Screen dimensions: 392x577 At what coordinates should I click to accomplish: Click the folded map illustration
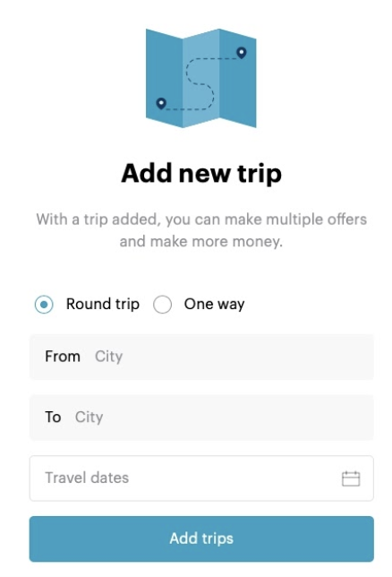tap(200, 78)
